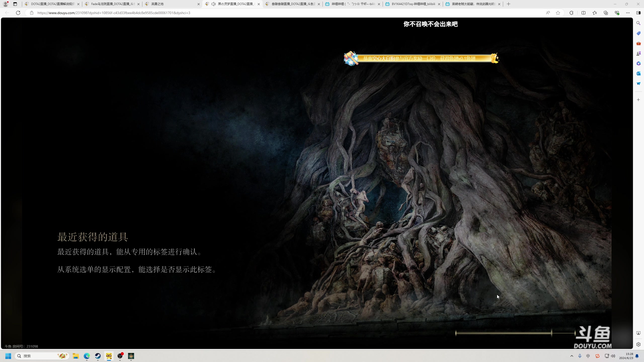
Task: Click the 斗鱼 房间号: 231098 label
Action: 21,346
